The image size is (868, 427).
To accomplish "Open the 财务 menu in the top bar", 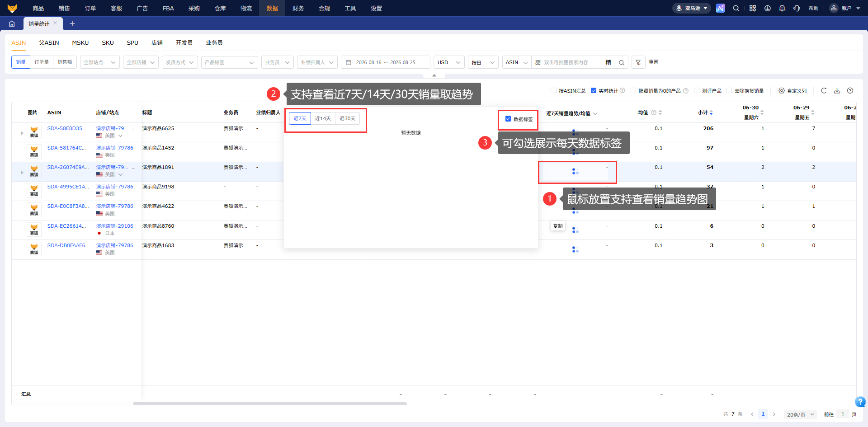I will click(x=298, y=8).
